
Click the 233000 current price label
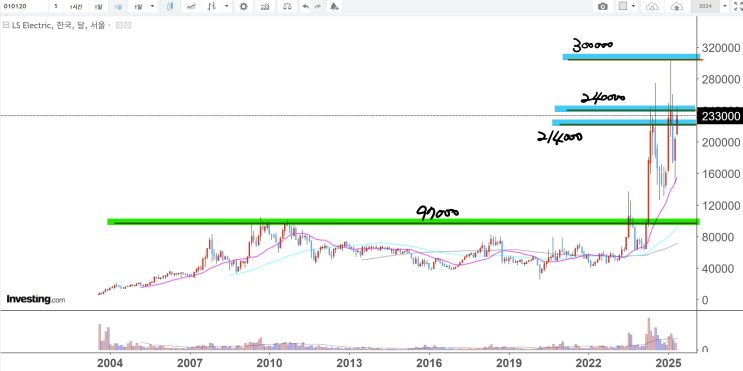[720, 116]
